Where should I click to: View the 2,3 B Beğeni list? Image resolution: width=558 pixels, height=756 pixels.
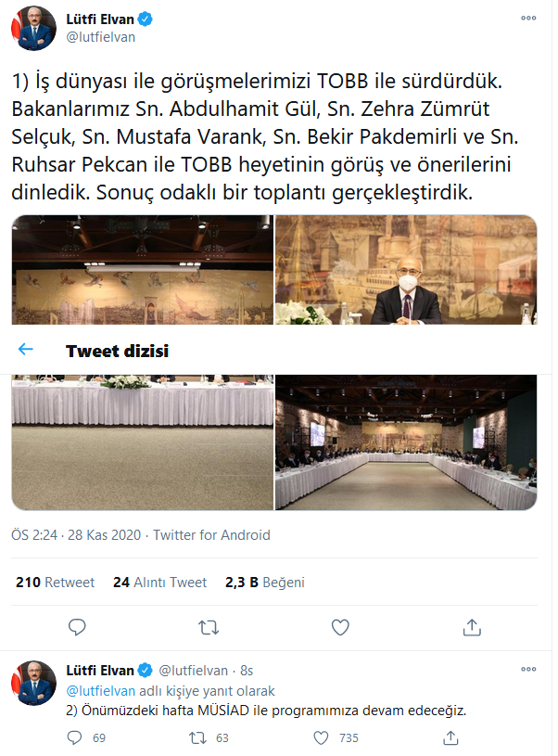point(265,583)
